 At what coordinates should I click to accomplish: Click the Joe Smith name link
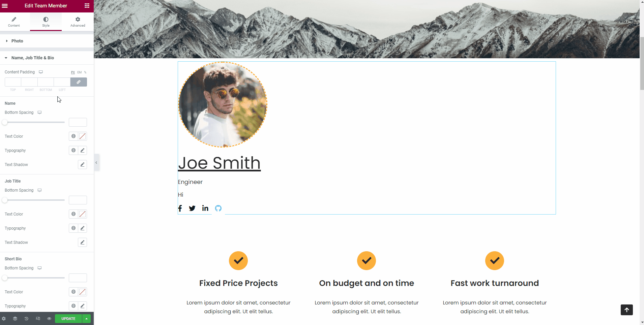click(219, 163)
